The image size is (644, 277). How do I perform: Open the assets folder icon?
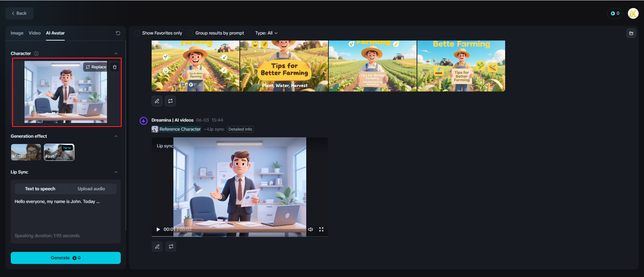(631, 33)
